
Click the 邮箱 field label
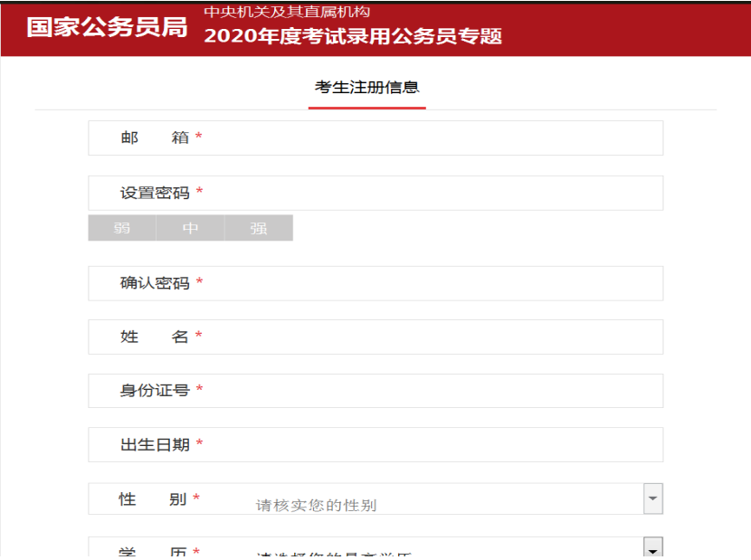[155, 138]
